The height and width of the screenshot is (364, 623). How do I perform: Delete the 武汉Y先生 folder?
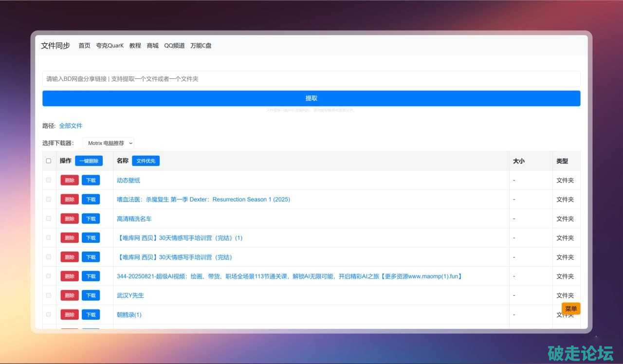click(x=70, y=295)
